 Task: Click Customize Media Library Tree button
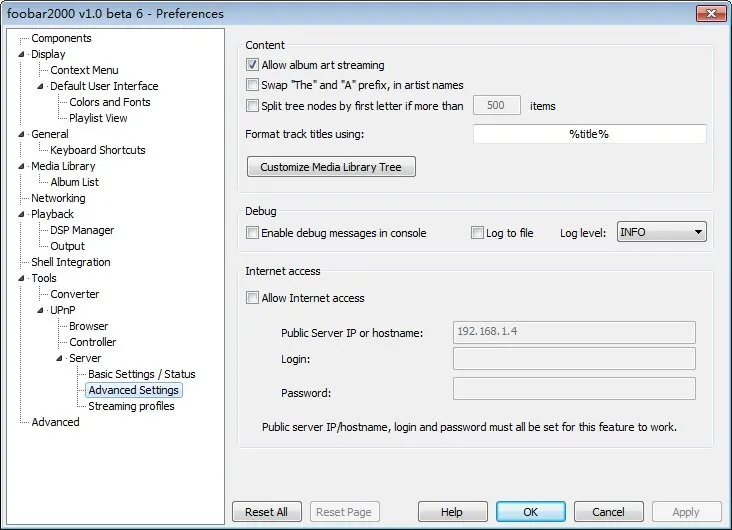[331, 167]
